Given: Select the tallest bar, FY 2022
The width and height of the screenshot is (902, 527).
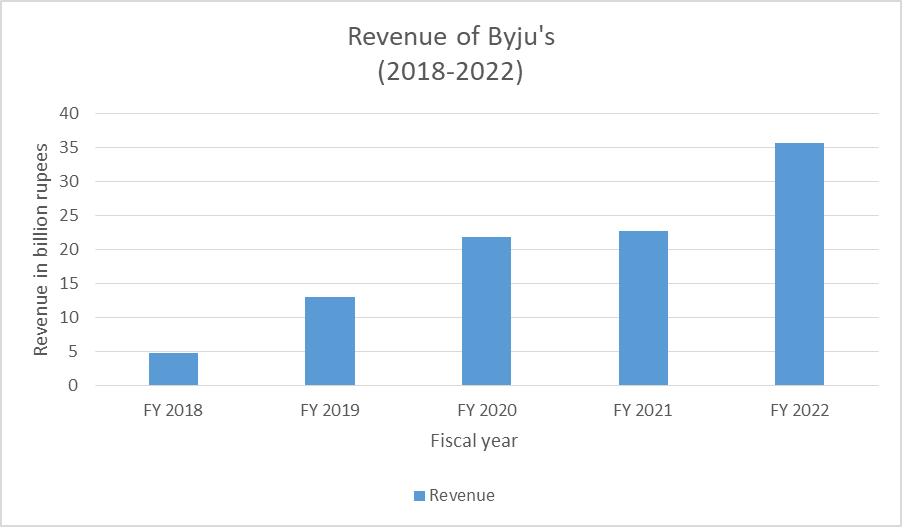Looking at the screenshot, I should [799, 264].
